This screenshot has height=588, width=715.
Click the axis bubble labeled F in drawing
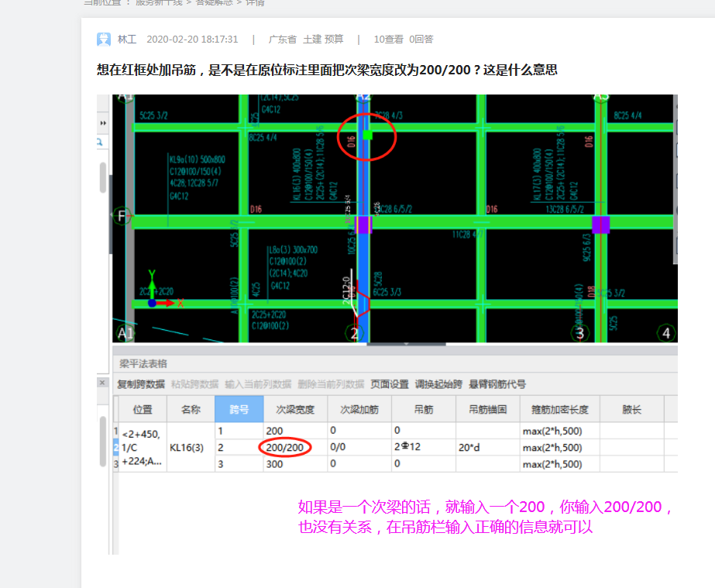[x=122, y=216]
